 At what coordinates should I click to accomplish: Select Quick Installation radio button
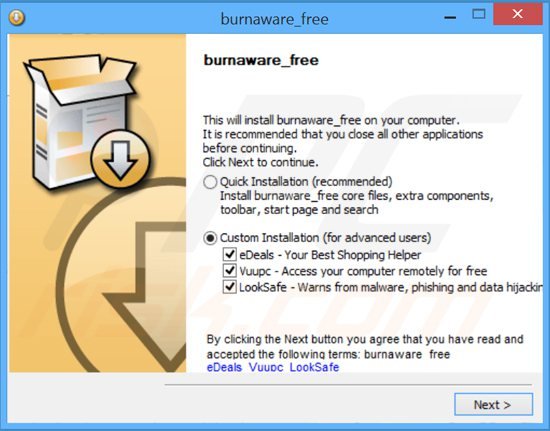(x=210, y=182)
